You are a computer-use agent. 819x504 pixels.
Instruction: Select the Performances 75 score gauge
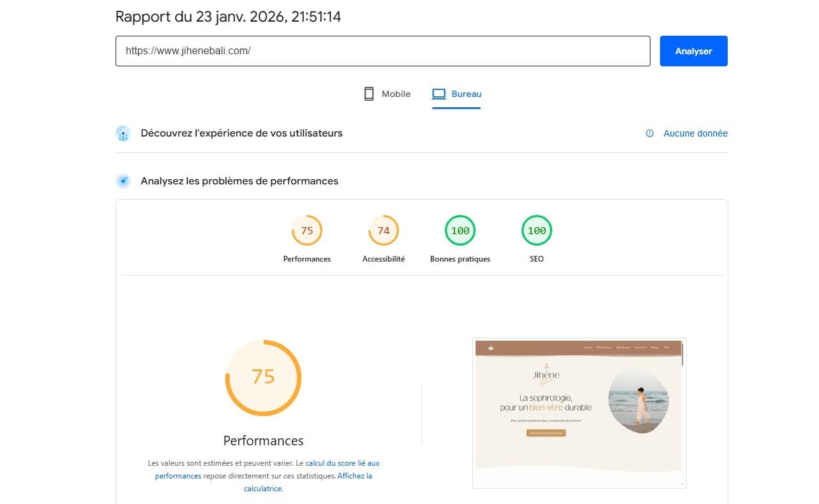(307, 231)
